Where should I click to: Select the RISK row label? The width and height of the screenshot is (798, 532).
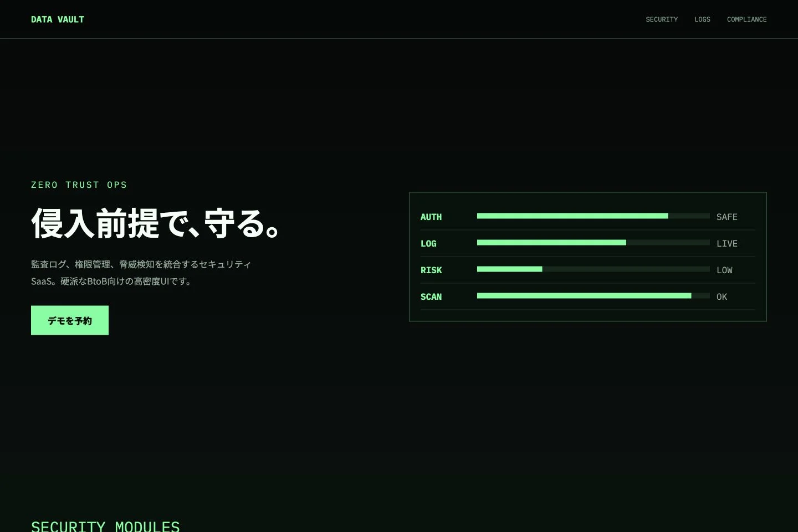431,270
